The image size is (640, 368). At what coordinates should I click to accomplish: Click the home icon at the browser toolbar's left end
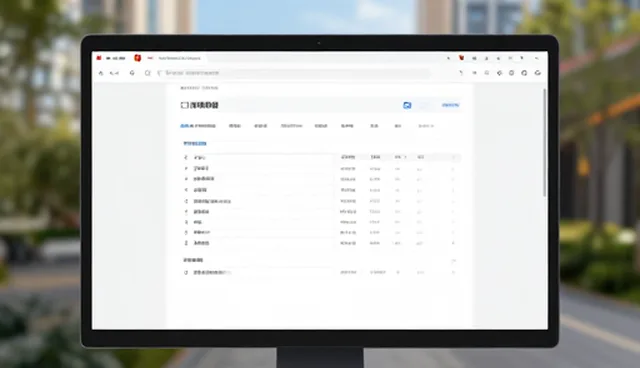pos(101,73)
